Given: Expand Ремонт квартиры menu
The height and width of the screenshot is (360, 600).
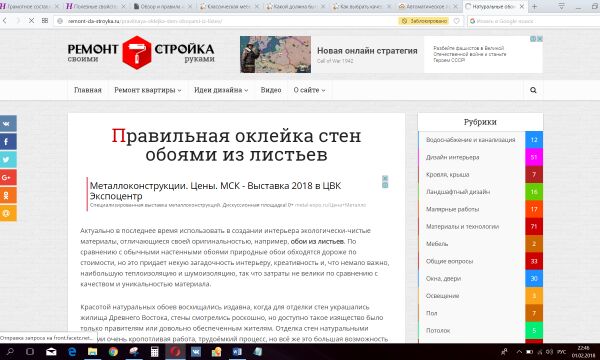Looking at the screenshot, I should pos(148,90).
